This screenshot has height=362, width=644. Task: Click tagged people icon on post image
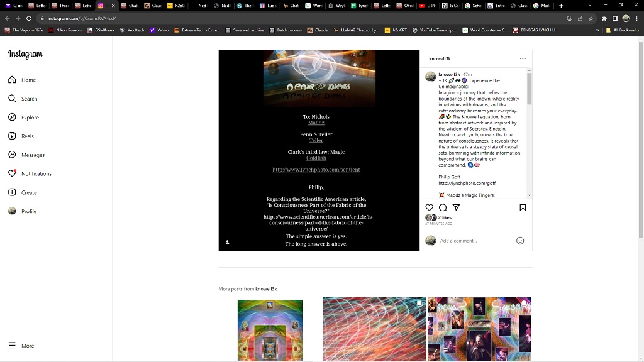pos(227,242)
